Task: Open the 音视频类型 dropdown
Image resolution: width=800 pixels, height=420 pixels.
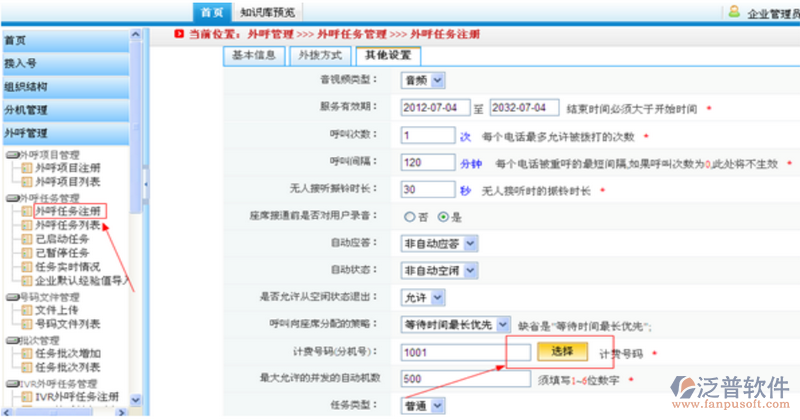Action: pyautogui.click(x=423, y=80)
